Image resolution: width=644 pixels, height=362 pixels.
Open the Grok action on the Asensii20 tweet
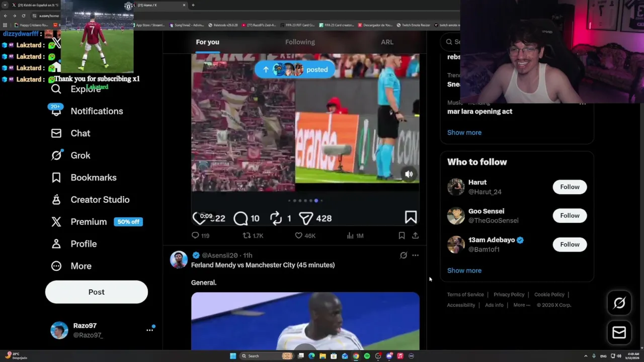point(404,255)
